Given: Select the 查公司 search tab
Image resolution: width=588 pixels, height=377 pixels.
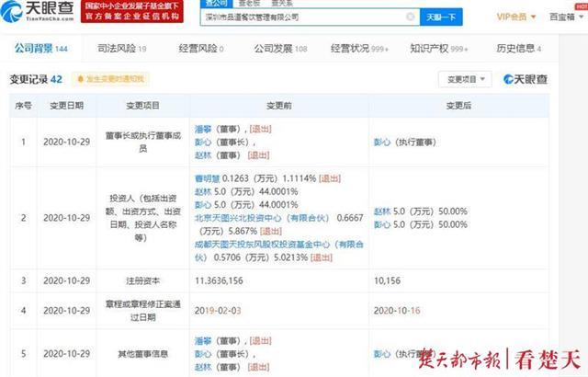Looking at the screenshot, I should coord(217,4).
